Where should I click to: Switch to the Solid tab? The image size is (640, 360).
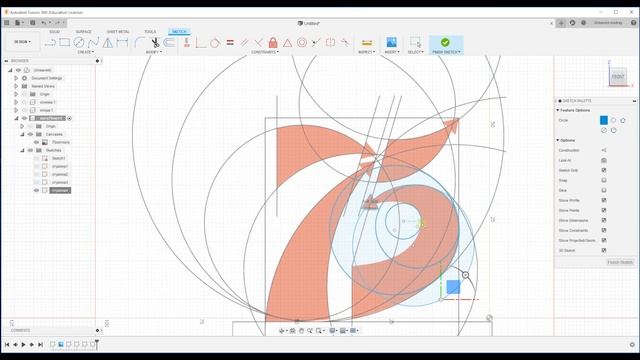[54, 31]
